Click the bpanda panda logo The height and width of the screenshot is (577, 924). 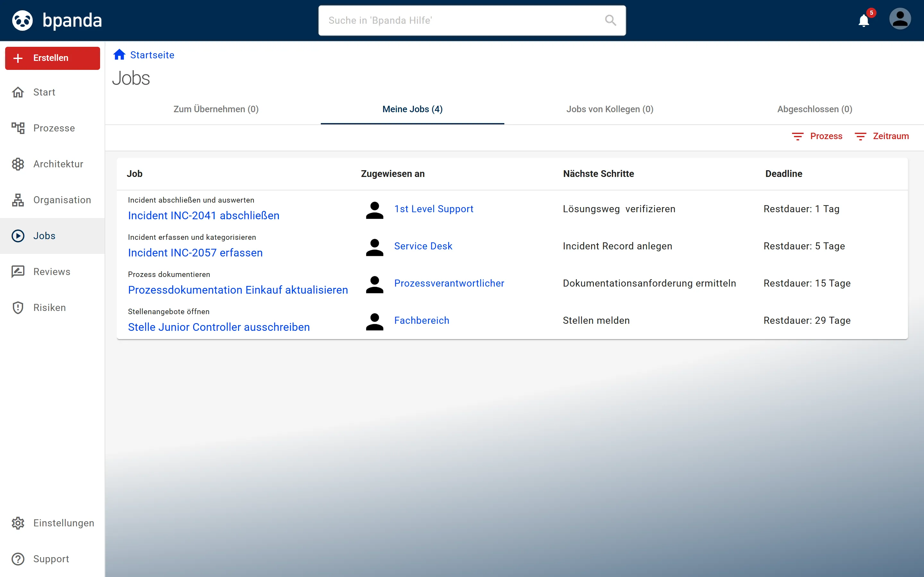point(22,20)
